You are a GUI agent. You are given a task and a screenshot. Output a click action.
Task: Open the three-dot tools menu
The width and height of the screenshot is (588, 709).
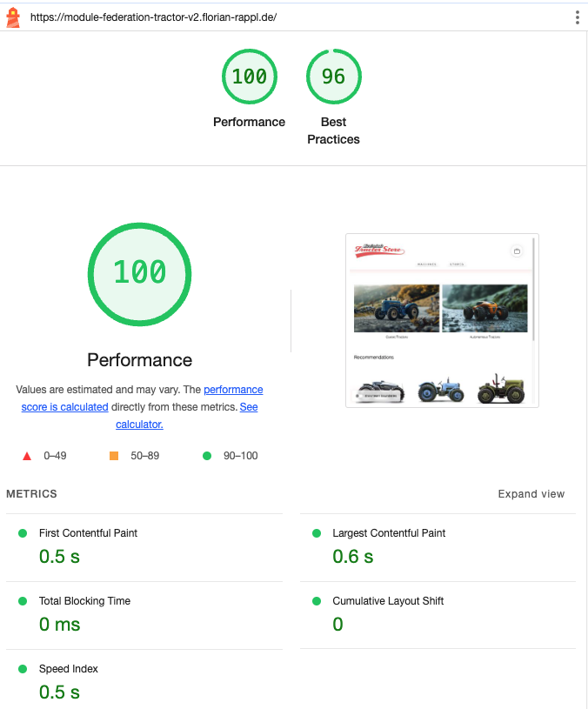tap(578, 17)
